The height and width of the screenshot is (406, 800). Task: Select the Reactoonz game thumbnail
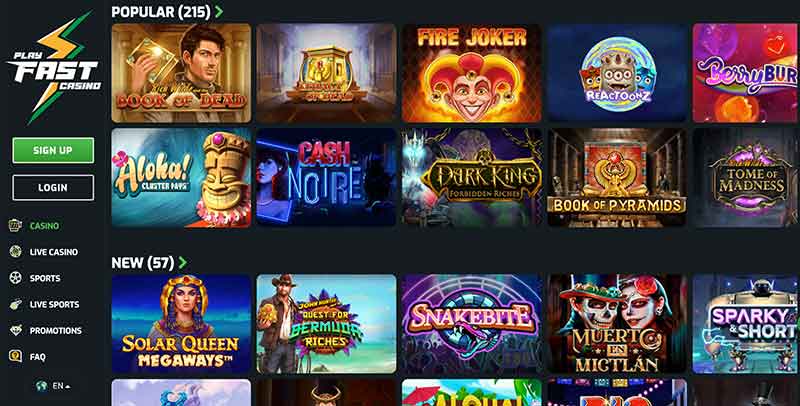click(x=617, y=73)
